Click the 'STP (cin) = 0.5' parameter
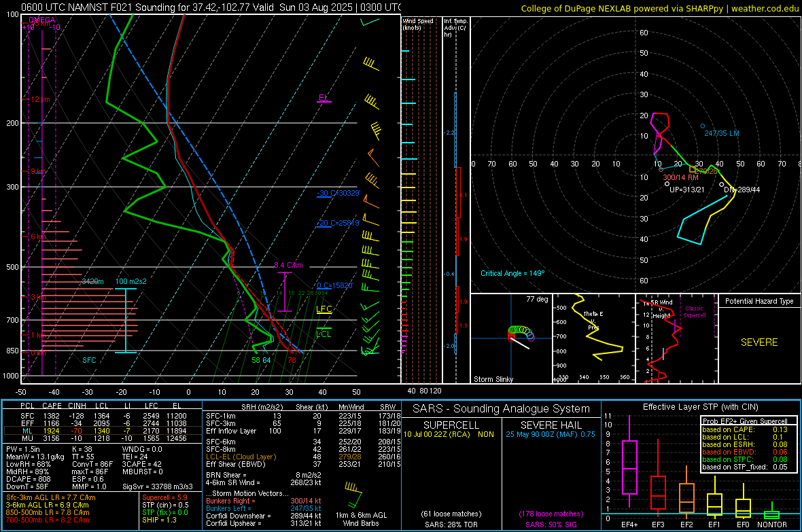The image size is (802, 532). pos(165,505)
